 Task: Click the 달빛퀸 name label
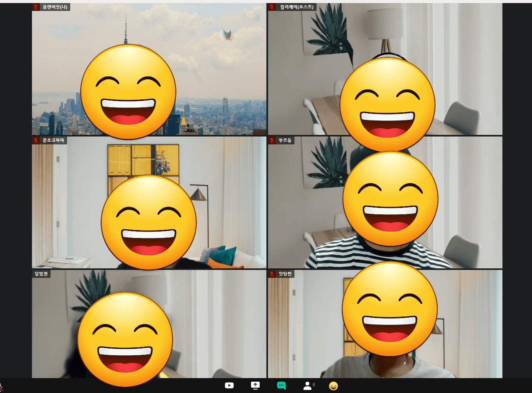41,274
